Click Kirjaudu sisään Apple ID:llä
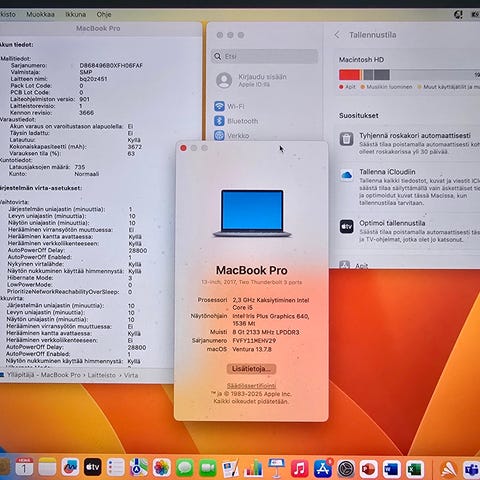Screen dimensions: 480x480 click(x=262, y=80)
